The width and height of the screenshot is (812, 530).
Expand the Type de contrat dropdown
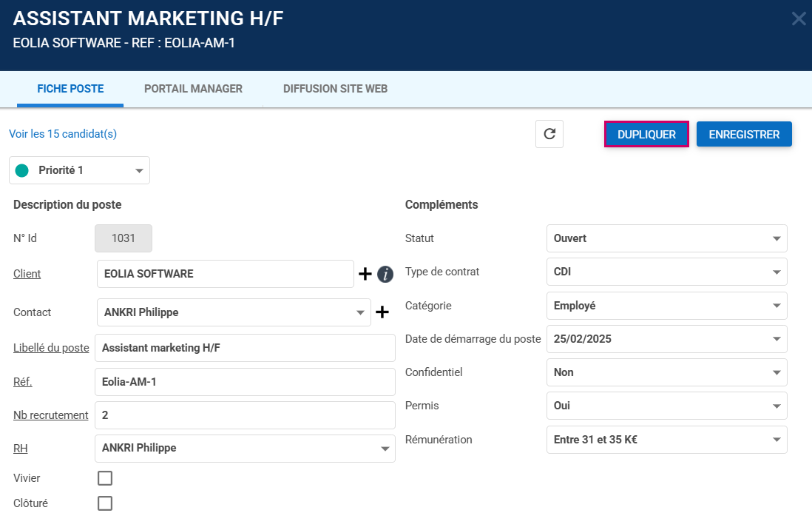(666, 272)
